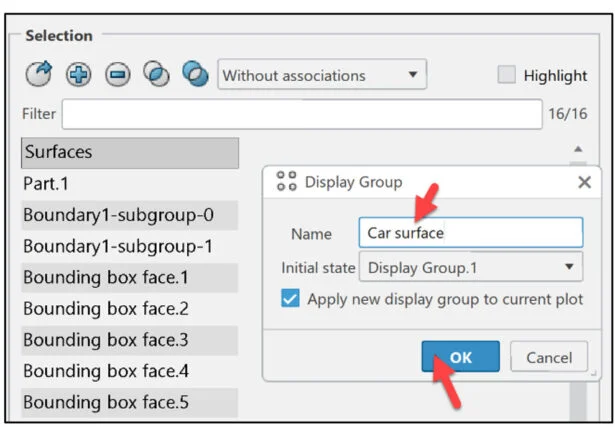Click the Filter text field

302,114
